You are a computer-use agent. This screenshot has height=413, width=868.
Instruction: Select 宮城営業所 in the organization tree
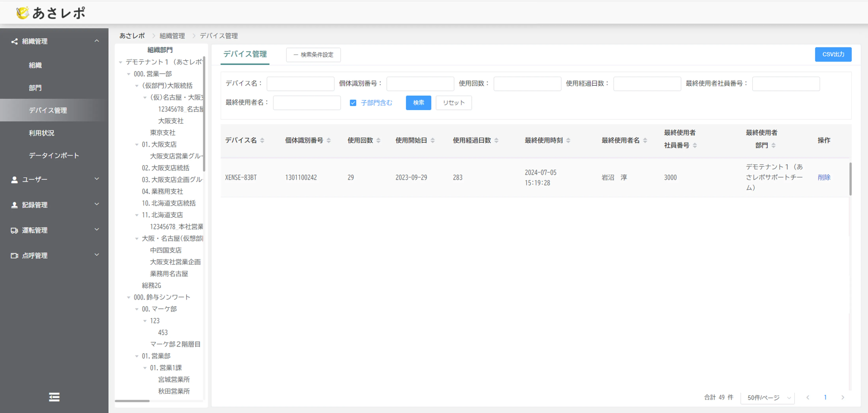pyautogui.click(x=174, y=380)
